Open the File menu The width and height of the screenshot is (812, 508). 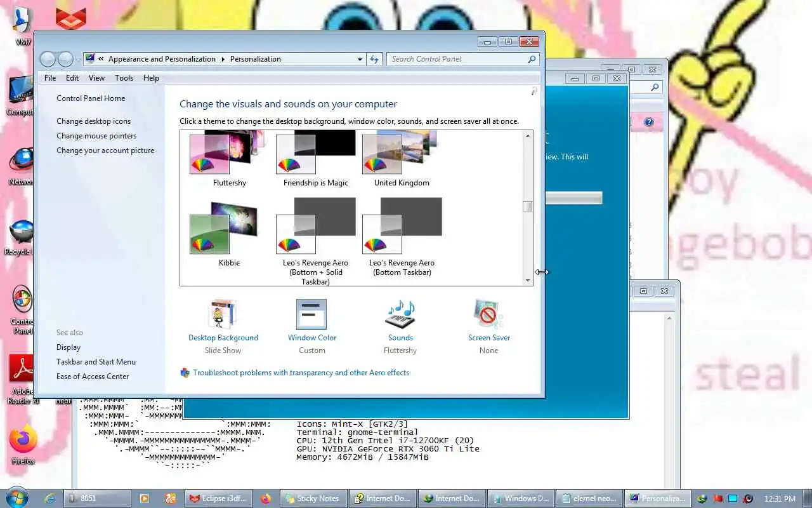50,78
